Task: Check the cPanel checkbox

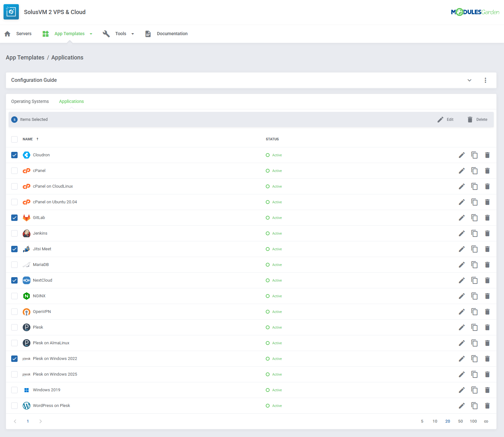Action: tap(14, 171)
